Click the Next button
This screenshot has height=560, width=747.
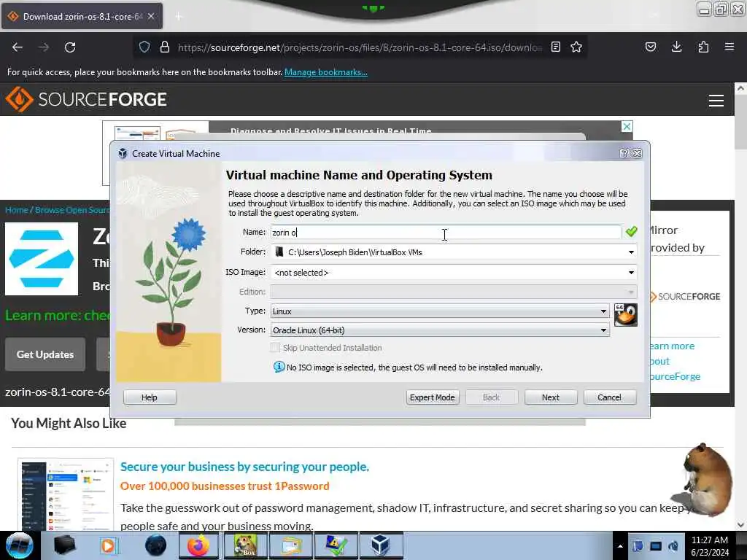coord(551,397)
